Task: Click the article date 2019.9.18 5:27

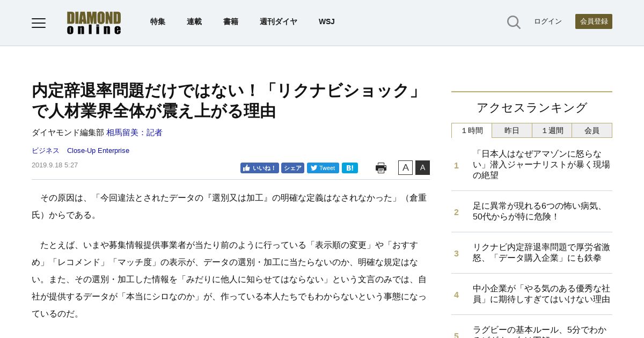Action: [x=55, y=165]
